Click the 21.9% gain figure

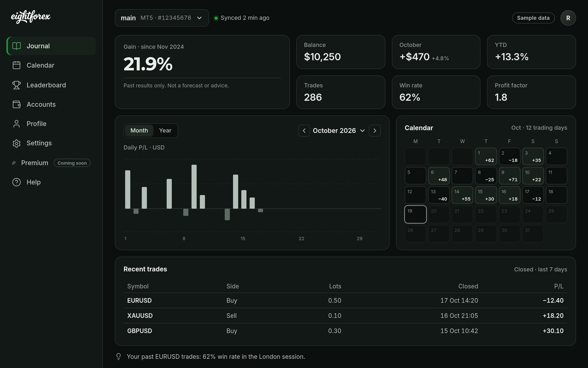148,64
